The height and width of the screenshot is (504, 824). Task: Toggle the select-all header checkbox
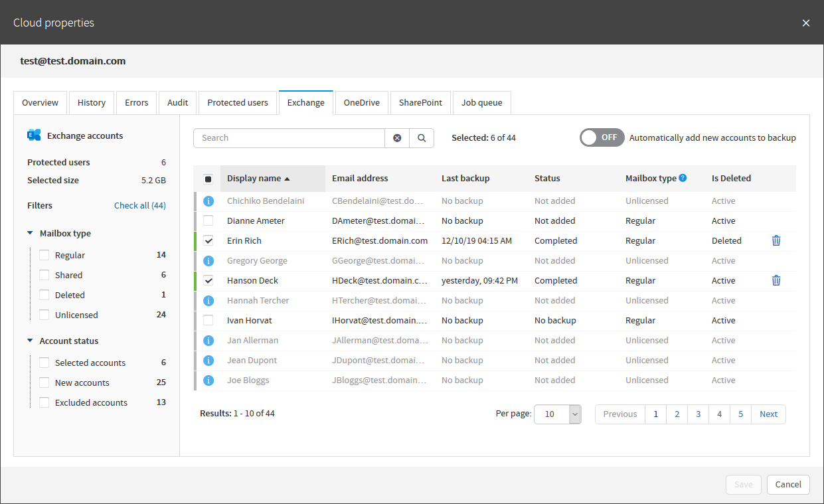[x=208, y=179]
